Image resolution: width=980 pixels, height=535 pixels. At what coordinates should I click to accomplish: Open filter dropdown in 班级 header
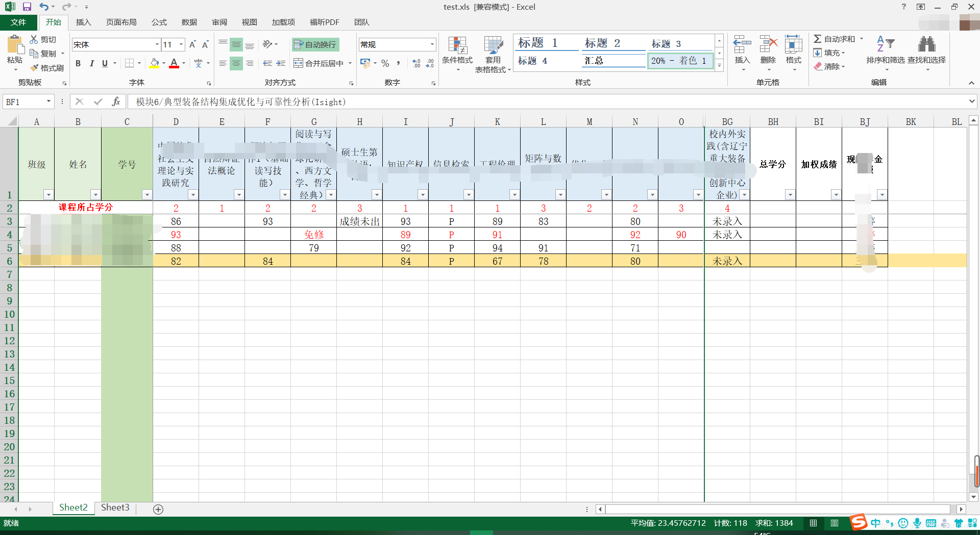[48, 195]
